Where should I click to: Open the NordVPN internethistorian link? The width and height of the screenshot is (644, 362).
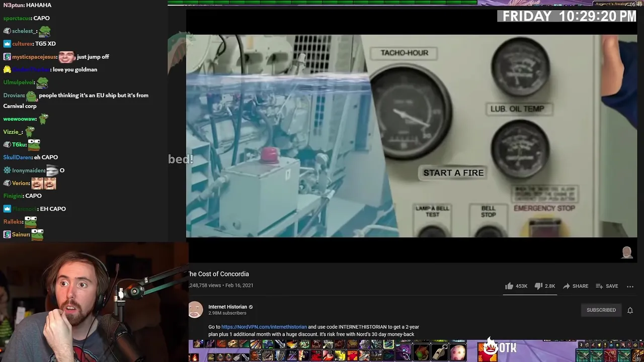264,327
